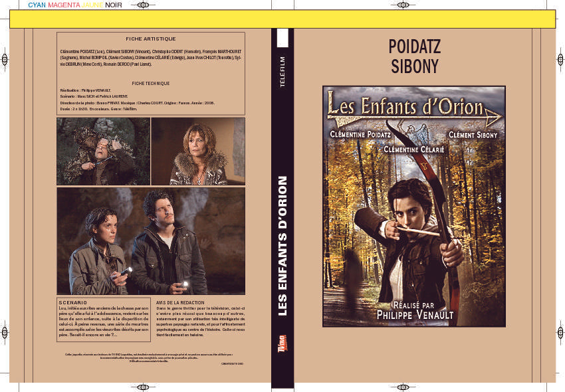Select the JAUNE color label
Screen dimensions: 565x392
pyautogui.click(x=92, y=5)
